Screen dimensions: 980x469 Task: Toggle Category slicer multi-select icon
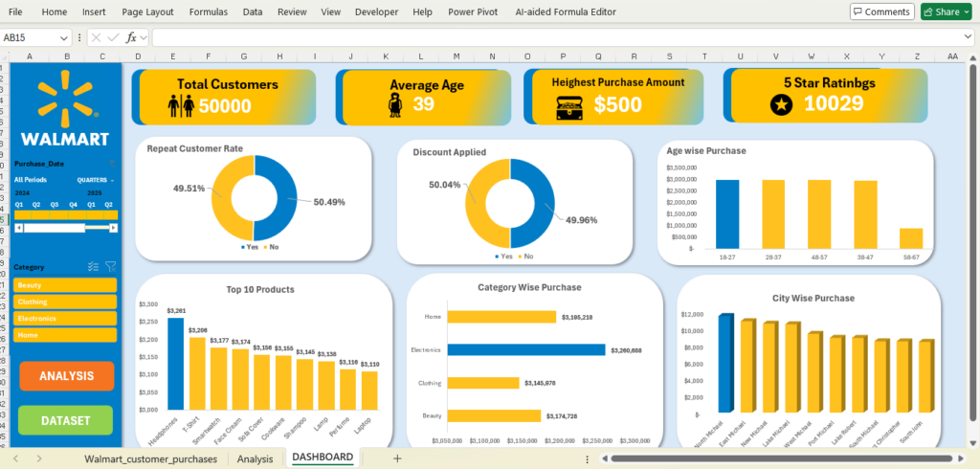pyautogui.click(x=94, y=267)
